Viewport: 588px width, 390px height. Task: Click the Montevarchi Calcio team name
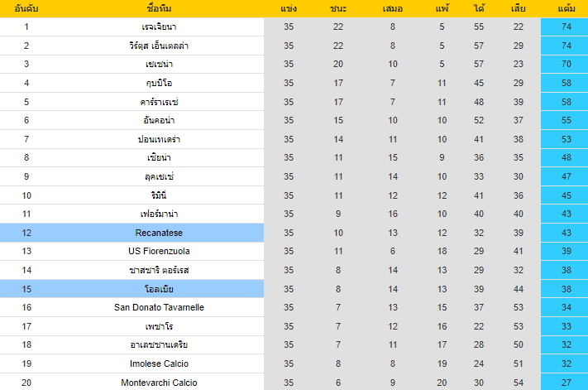[x=158, y=383]
